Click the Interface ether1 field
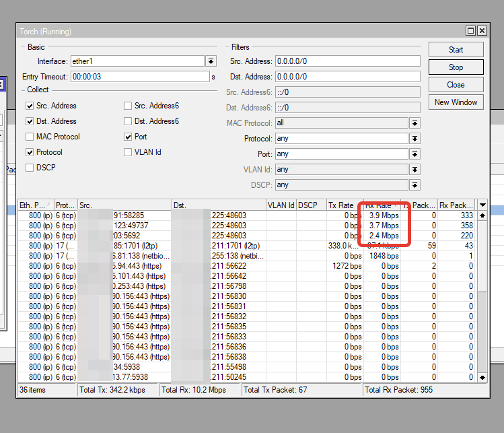This screenshot has width=504, height=433. coord(137,61)
